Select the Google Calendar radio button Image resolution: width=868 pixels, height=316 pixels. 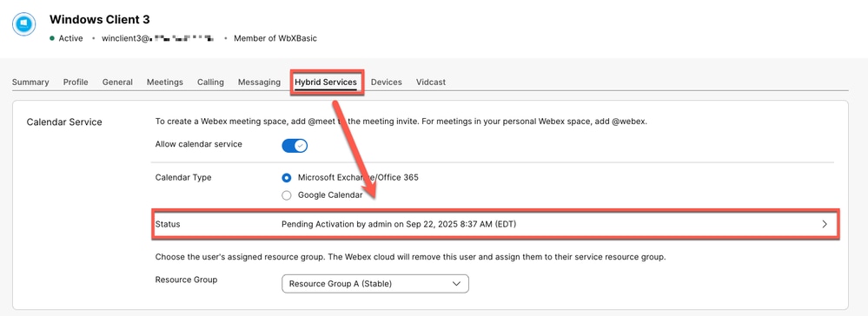pos(286,194)
